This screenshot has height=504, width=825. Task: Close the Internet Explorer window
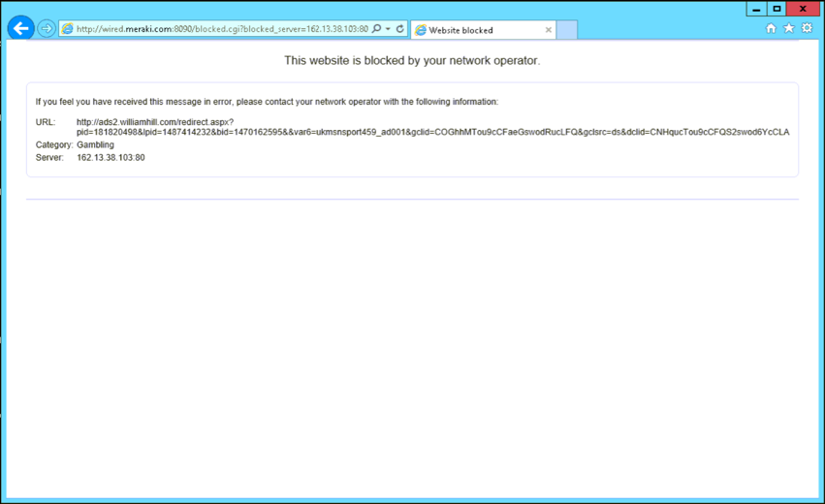tap(803, 9)
